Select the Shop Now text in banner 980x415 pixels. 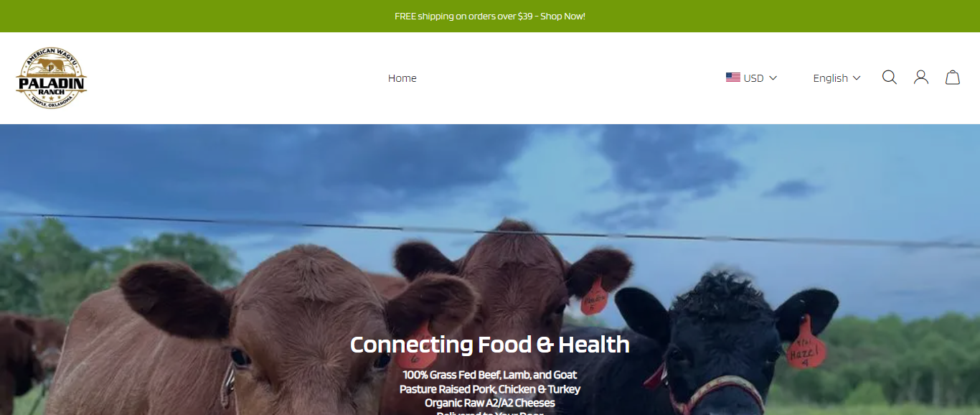563,16
